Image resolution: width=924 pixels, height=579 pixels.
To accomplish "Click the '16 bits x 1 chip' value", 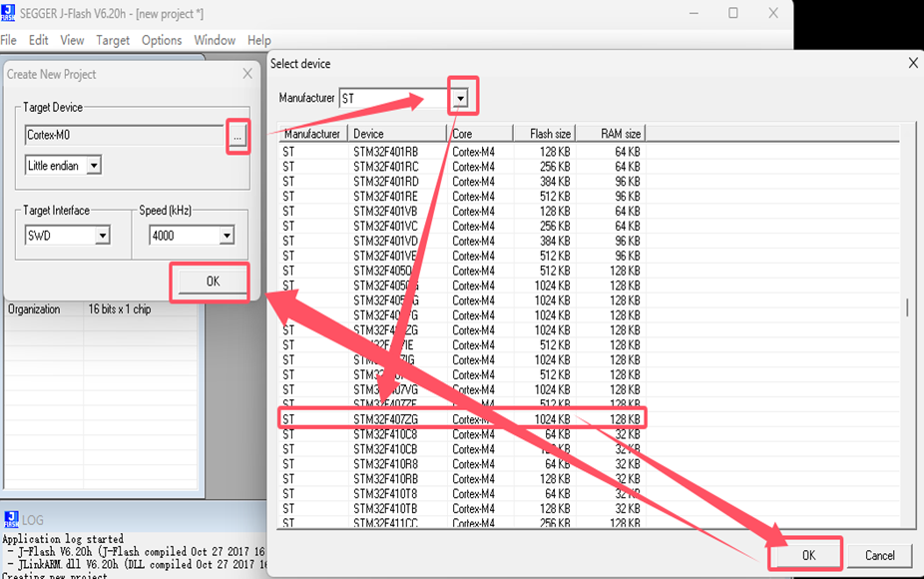I will 120,308.
